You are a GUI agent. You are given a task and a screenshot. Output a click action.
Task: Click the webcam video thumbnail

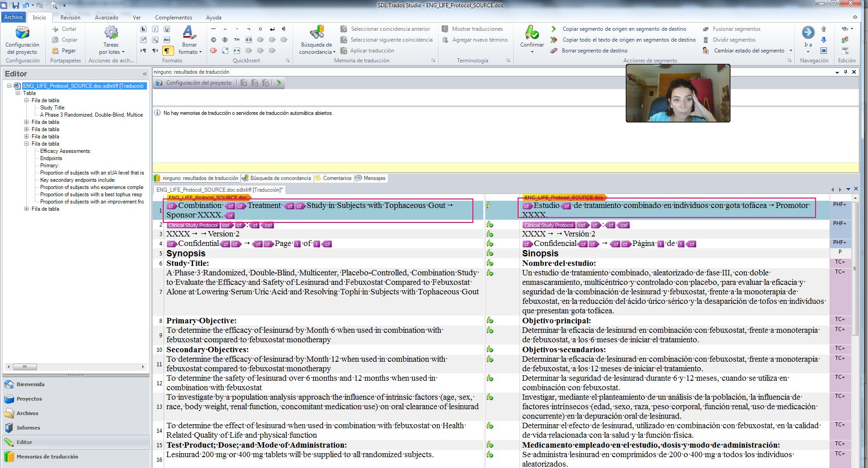pyautogui.click(x=678, y=93)
